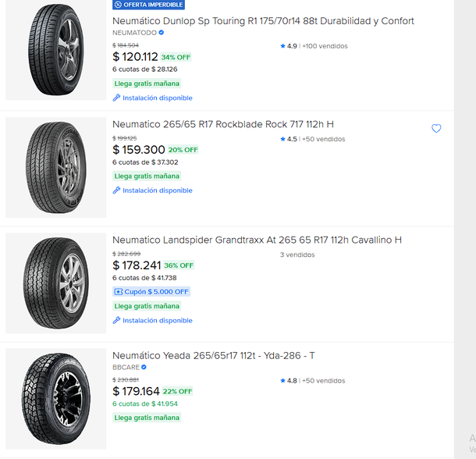The width and height of the screenshot is (476, 459).
Task: Open Yeada Yda-286 tire listing title
Action: [213, 355]
